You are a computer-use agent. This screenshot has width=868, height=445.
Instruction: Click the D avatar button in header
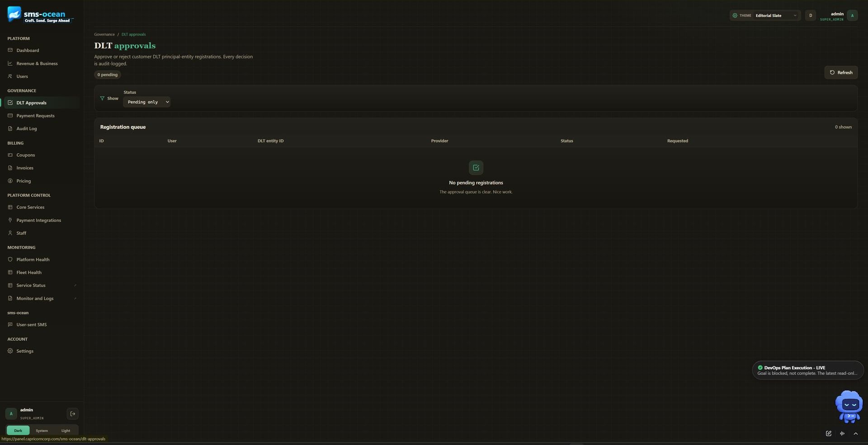pos(811,15)
